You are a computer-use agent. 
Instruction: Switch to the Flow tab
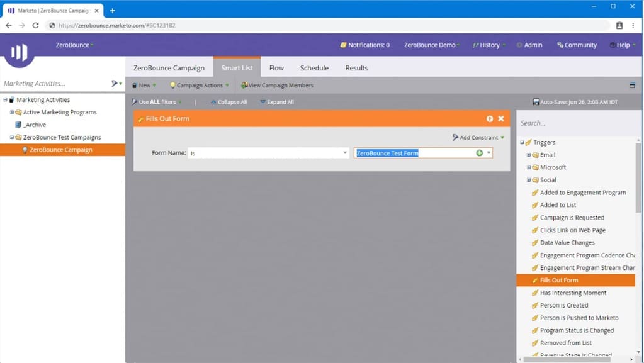[x=276, y=68]
